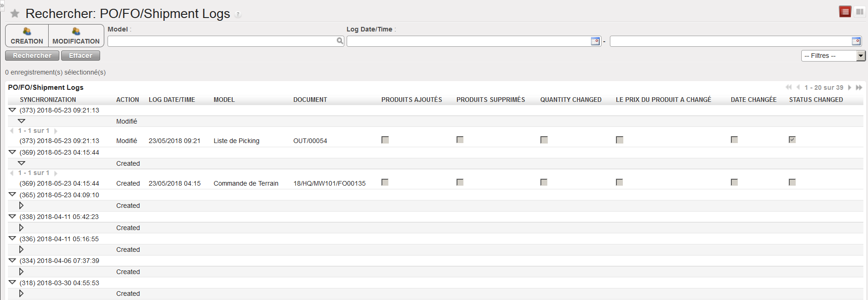Toggle Produits Ajoutés checkbox for OUT/00054 row
The image size is (868, 300).
coord(385,140)
